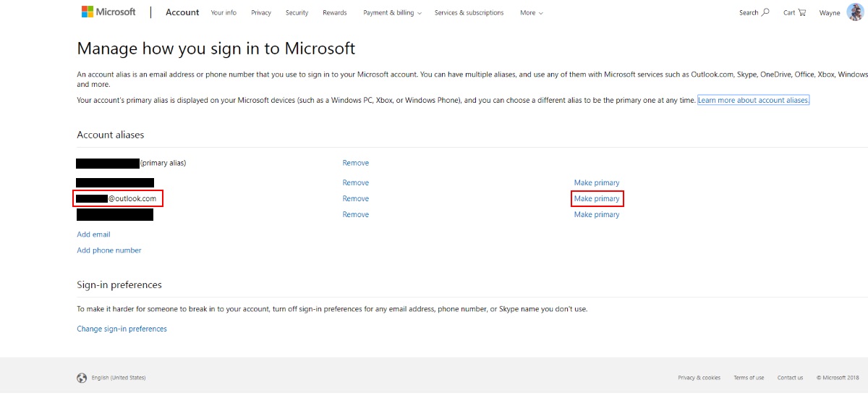Screen dimensions: 868x401
Task: Open Wayne's profile avatar
Action: [854, 12]
